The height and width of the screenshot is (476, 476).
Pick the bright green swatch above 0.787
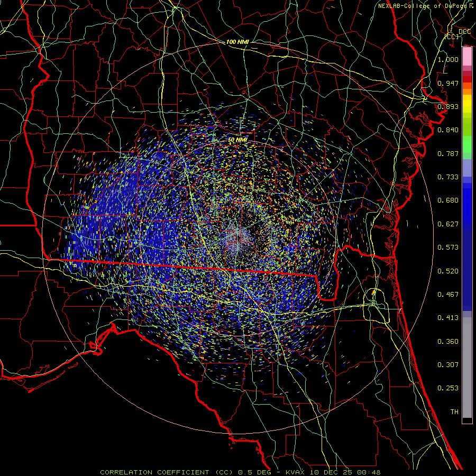point(467,144)
